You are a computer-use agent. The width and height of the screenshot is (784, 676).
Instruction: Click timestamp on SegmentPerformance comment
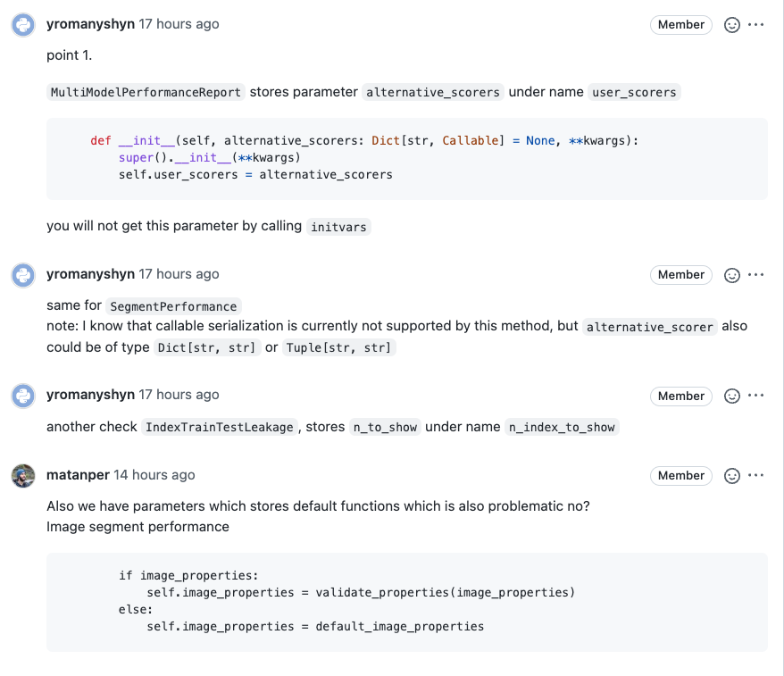(x=179, y=274)
